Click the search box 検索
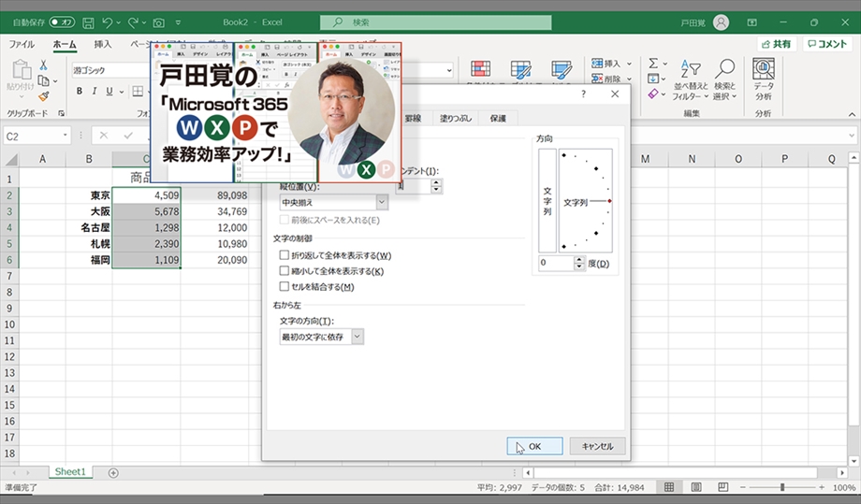 (x=435, y=22)
